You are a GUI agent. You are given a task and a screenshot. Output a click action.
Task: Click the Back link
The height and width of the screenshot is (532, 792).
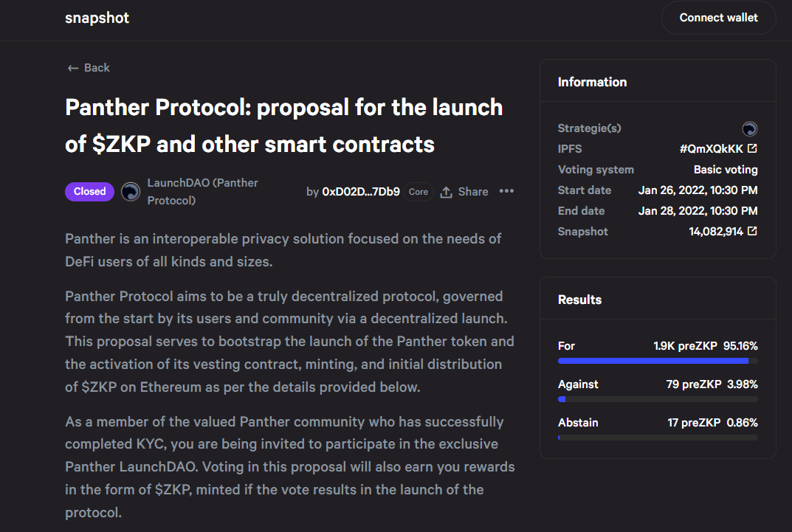pyautogui.click(x=89, y=68)
